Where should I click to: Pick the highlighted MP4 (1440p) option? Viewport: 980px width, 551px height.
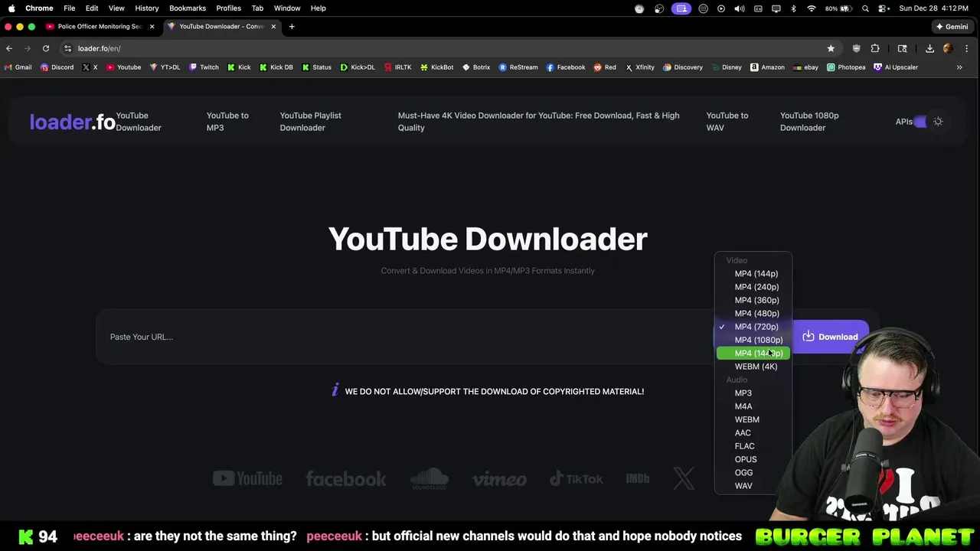[753, 354]
